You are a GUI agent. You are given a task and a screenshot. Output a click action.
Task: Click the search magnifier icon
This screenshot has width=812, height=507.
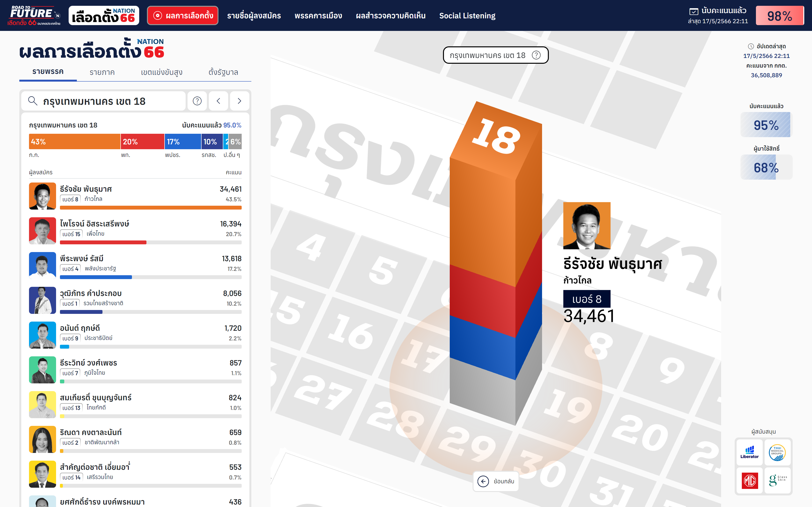point(33,101)
